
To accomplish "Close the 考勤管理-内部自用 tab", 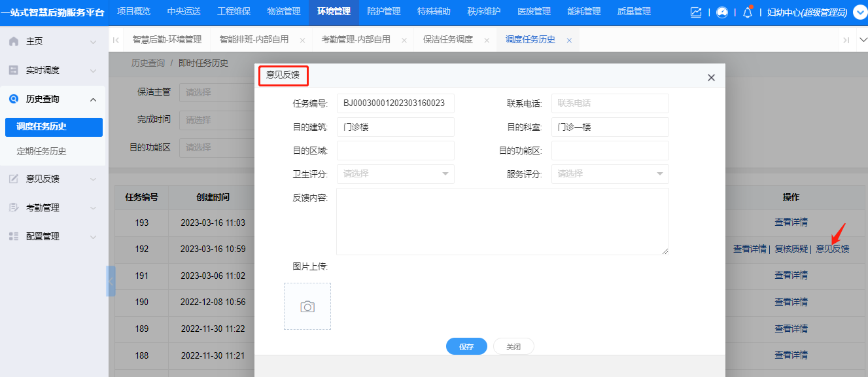I will tap(404, 41).
